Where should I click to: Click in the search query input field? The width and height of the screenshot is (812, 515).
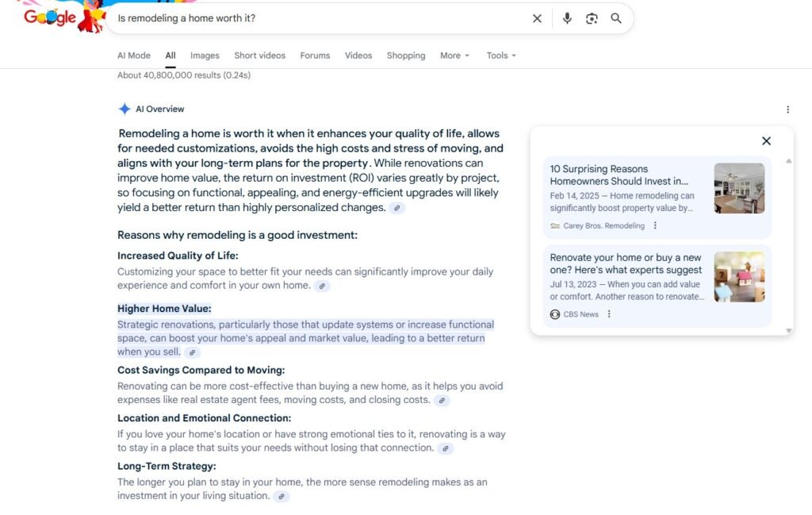[x=317, y=18]
